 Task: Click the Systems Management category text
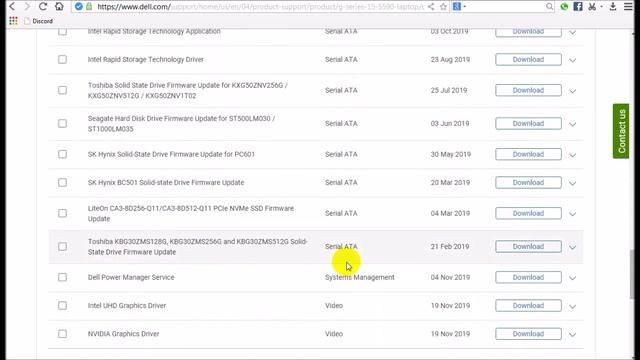(x=360, y=277)
